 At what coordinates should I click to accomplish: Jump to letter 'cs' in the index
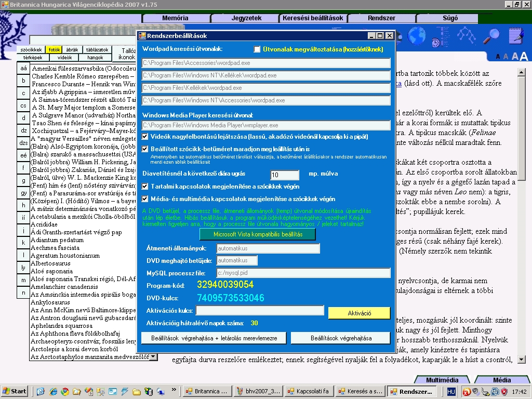(23, 105)
